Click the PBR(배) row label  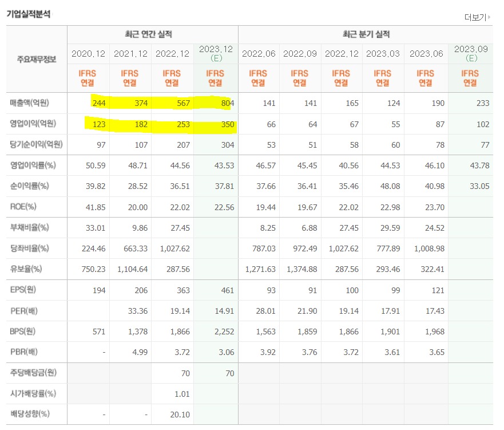[24, 352]
